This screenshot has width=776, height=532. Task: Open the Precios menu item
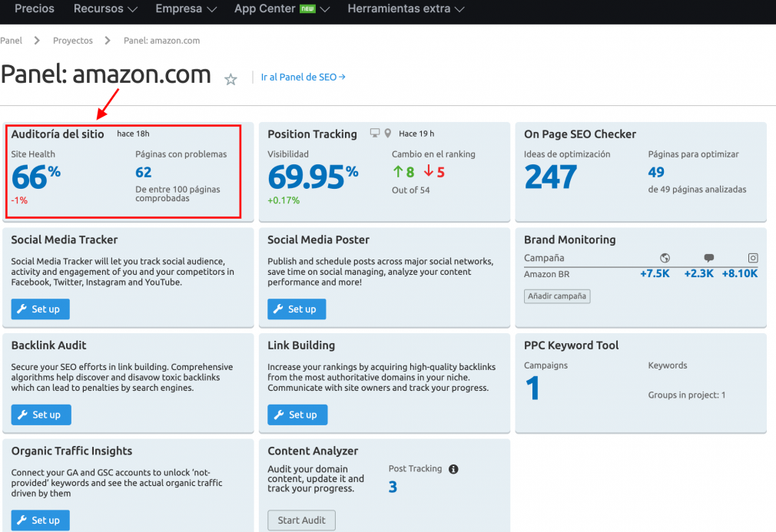tap(35, 8)
